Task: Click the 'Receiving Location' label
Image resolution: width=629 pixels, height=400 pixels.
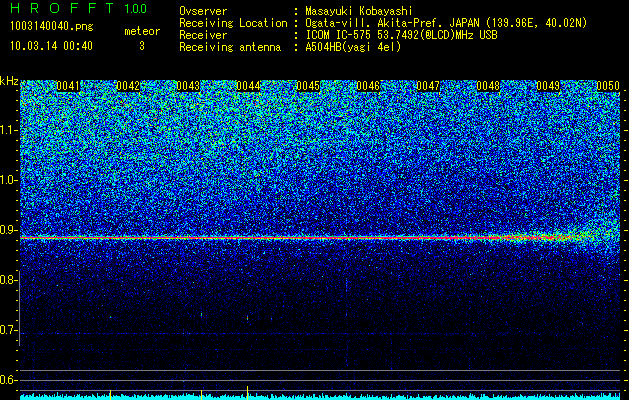Action: [x=233, y=23]
